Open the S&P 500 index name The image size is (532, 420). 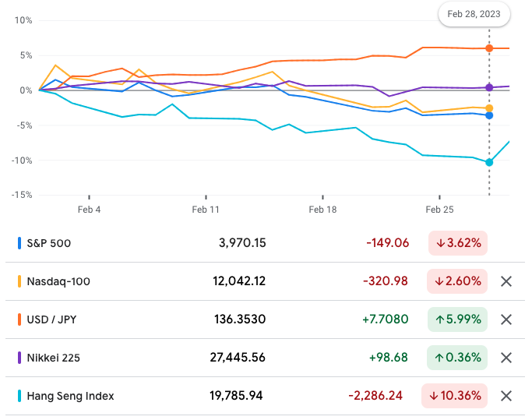48,243
